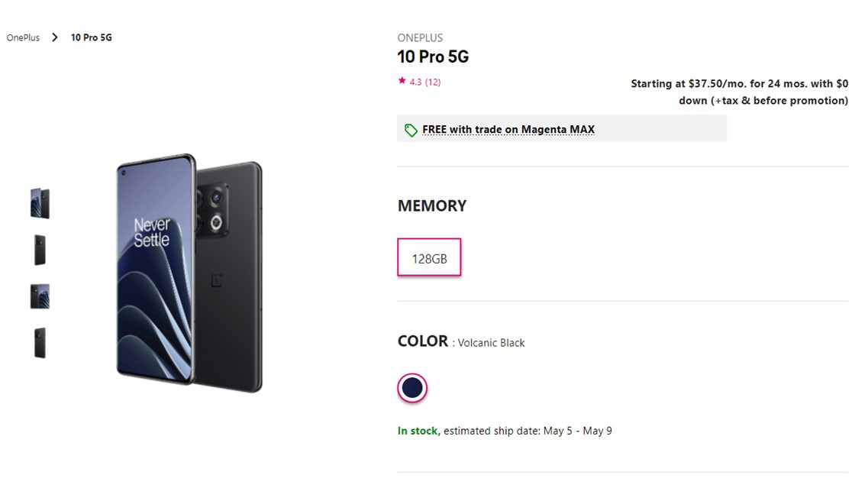Image resolution: width=868 pixels, height=488 pixels.
Task: Click the 10 Pro 5G breadcrumb item
Action: tap(92, 37)
